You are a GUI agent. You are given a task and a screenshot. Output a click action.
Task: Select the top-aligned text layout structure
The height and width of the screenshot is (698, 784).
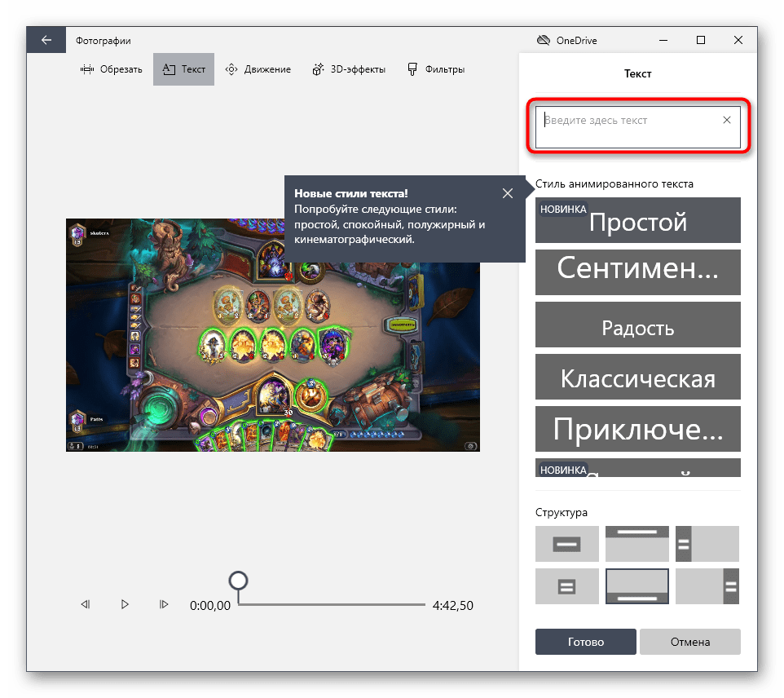(x=637, y=544)
